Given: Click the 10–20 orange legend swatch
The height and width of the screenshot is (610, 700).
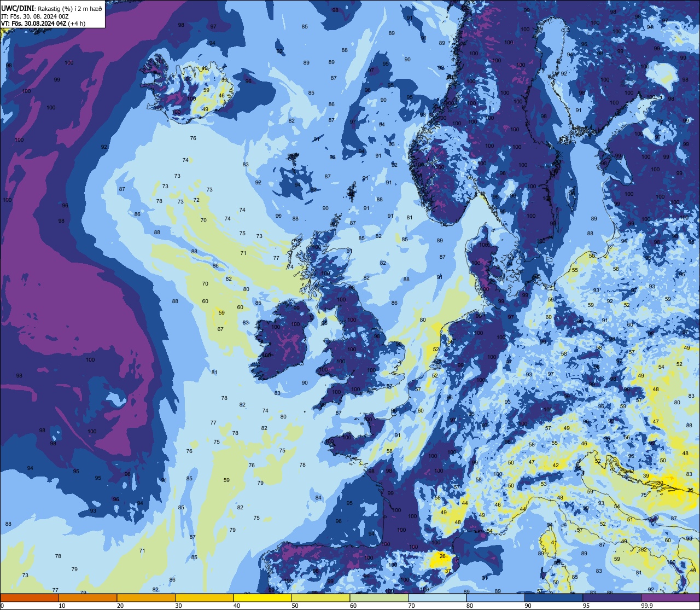Looking at the screenshot, I should pos(87,598).
